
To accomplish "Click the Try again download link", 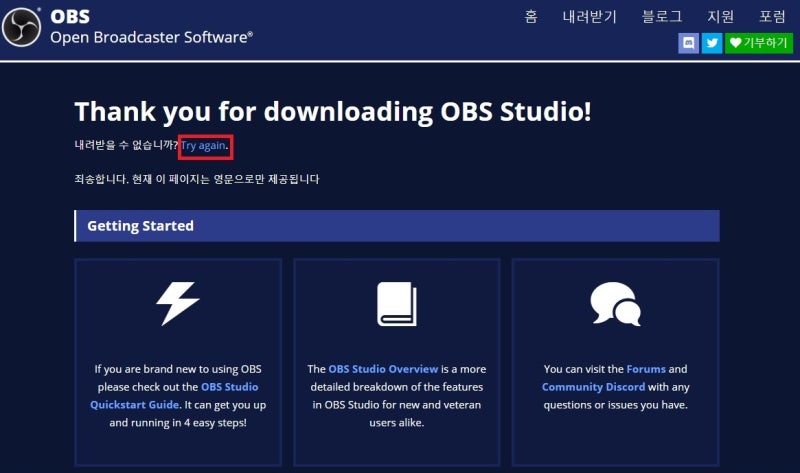I will pyautogui.click(x=203, y=145).
